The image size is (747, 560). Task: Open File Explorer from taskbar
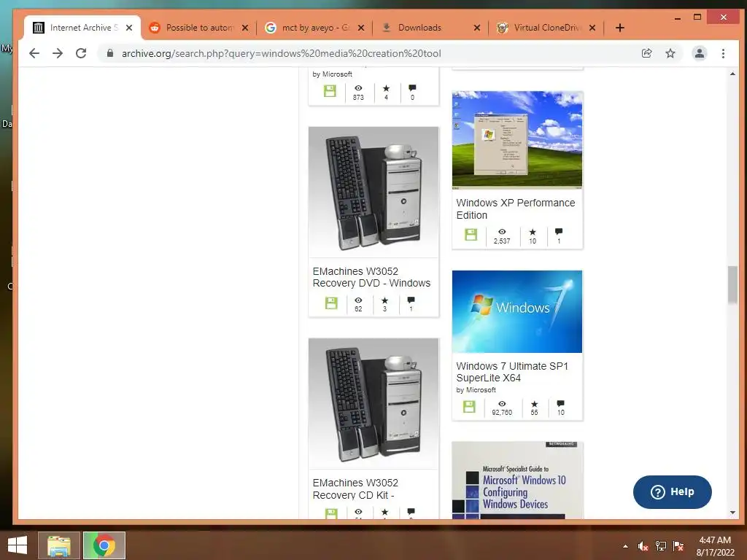[x=58, y=545]
